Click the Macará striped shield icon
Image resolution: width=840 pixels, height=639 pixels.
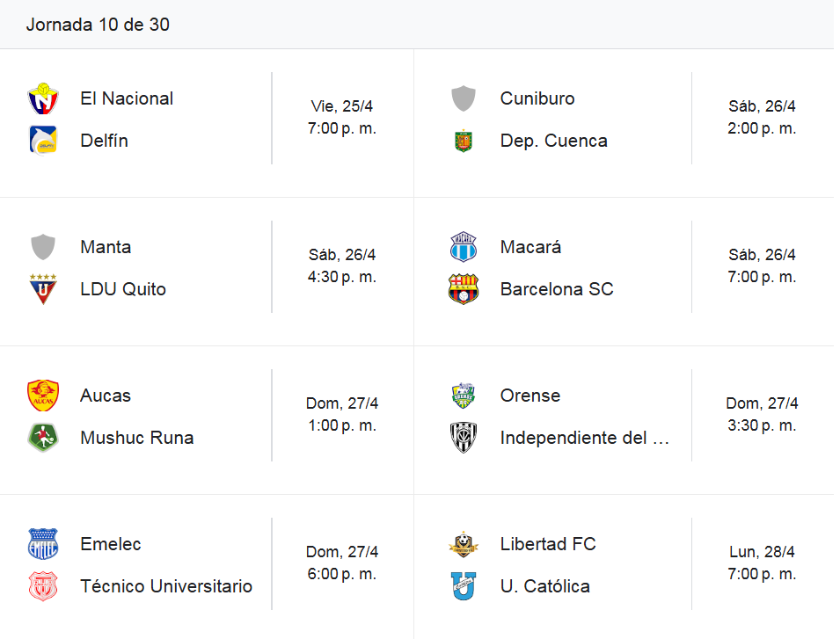pos(464,247)
